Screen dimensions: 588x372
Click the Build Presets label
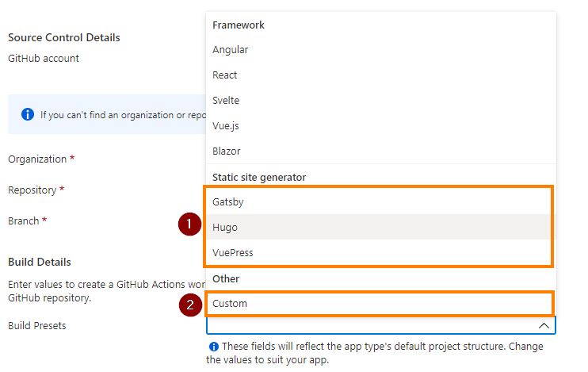37,325
